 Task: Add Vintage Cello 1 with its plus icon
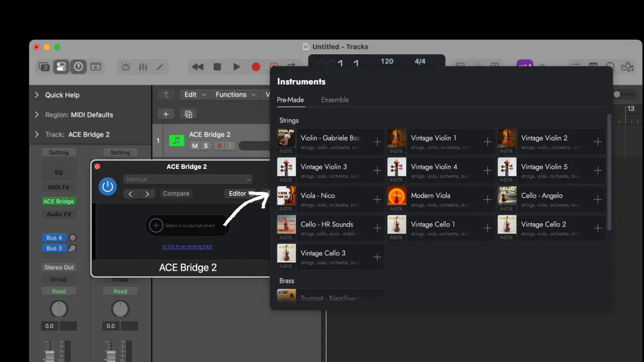point(487,228)
